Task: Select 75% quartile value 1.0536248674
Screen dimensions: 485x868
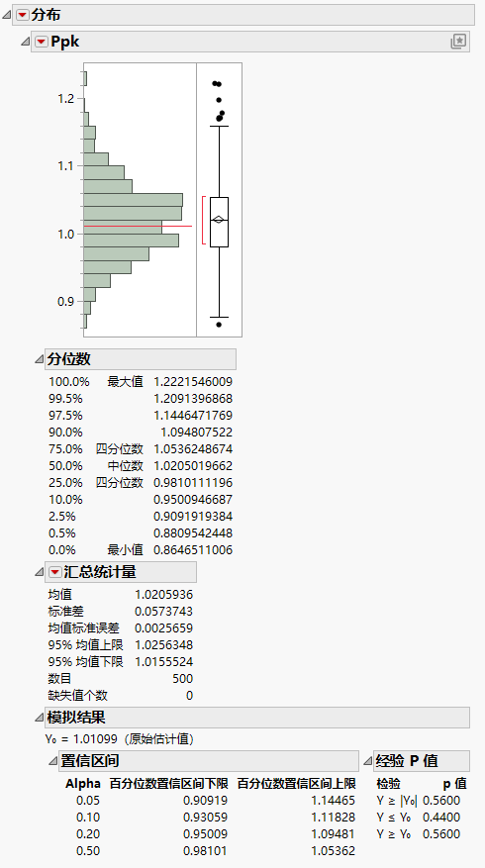Action: pos(193,449)
